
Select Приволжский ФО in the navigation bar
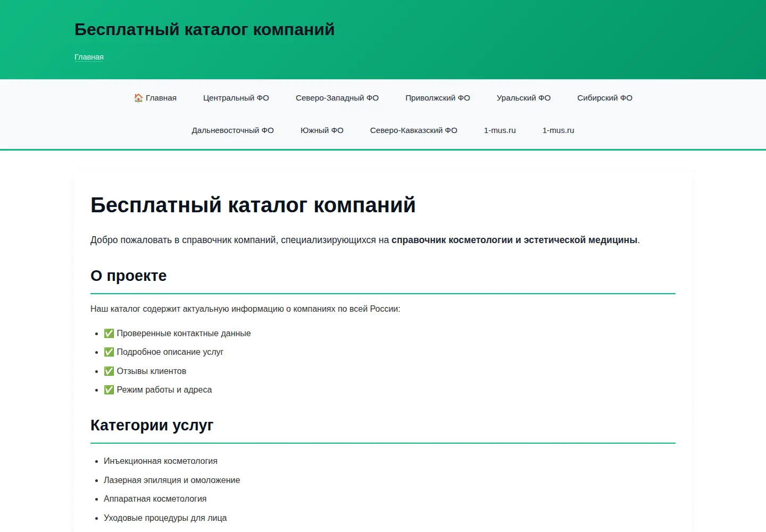tap(438, 98)
